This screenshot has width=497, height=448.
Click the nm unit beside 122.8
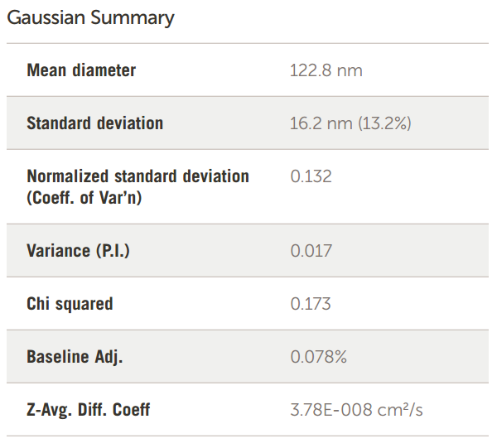(x=350, y=70)
